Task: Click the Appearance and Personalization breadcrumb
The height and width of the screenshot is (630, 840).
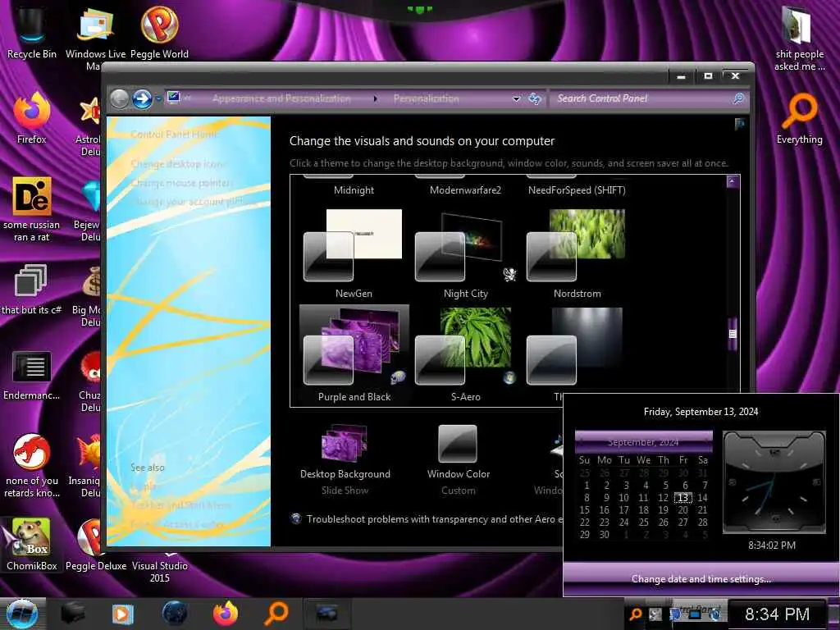Action: click(x=281, y=98)
